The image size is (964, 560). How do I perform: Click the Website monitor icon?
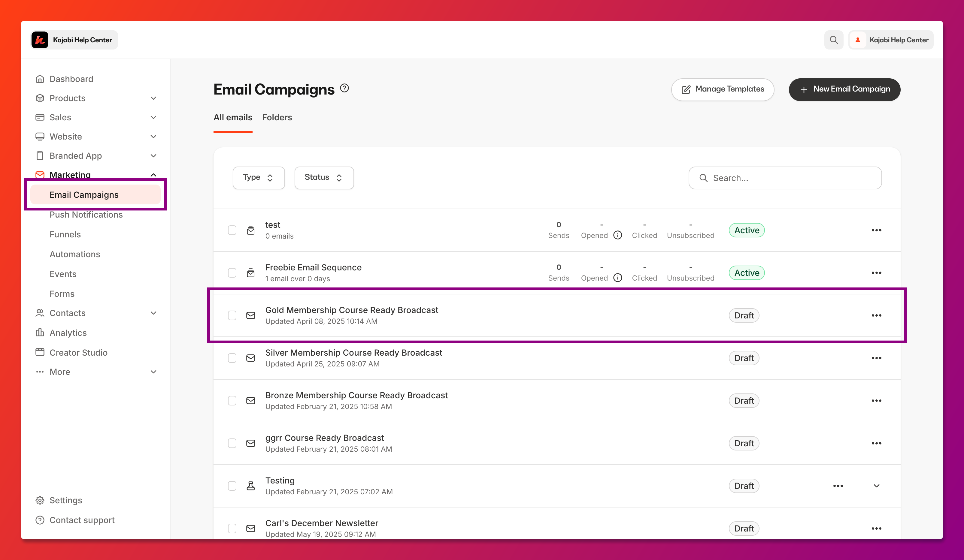point(40,137)
